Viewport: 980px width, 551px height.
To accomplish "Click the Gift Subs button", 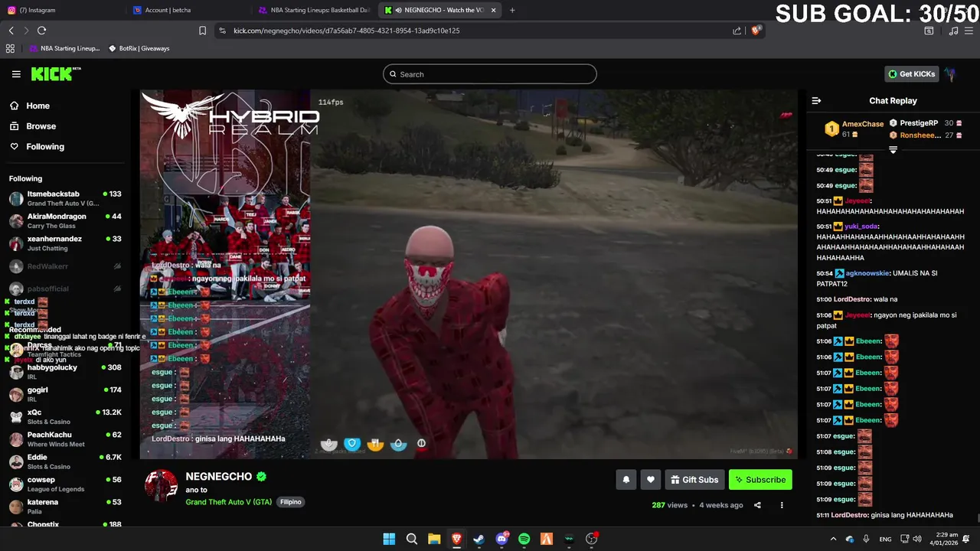I will pyautogui.click(x=694, y=480).
